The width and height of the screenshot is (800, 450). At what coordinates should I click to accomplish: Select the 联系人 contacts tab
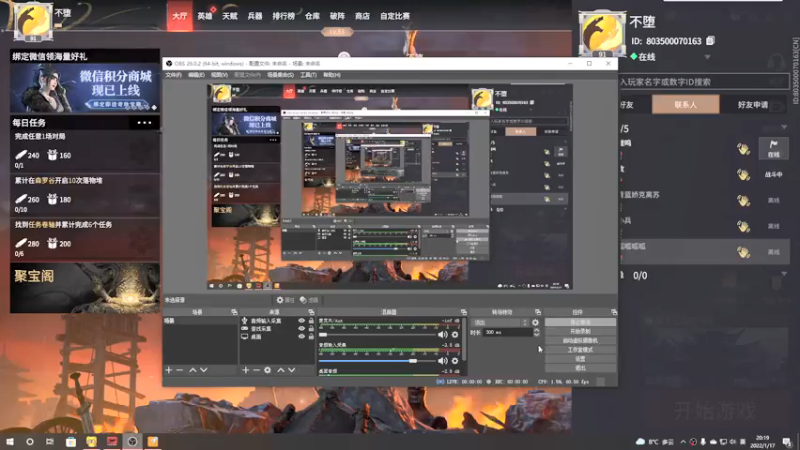(685, 105)
